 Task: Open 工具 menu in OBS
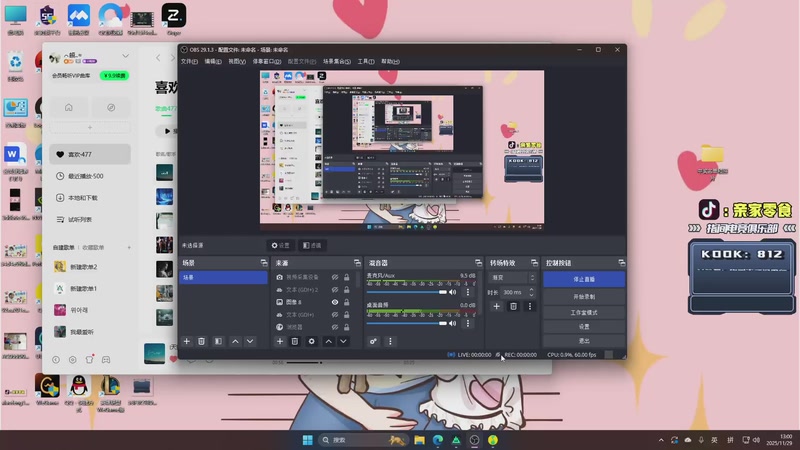click(x=365, y=62)
